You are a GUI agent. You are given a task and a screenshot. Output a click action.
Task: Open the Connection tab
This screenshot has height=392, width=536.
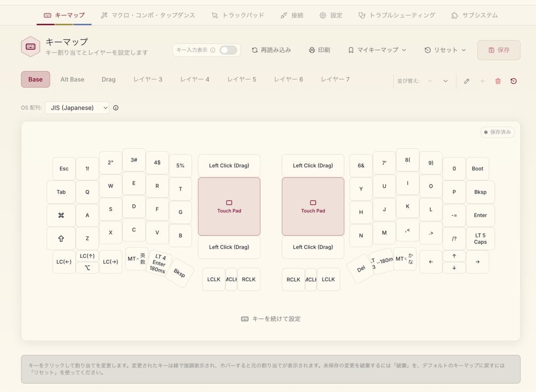coord(292,15)
